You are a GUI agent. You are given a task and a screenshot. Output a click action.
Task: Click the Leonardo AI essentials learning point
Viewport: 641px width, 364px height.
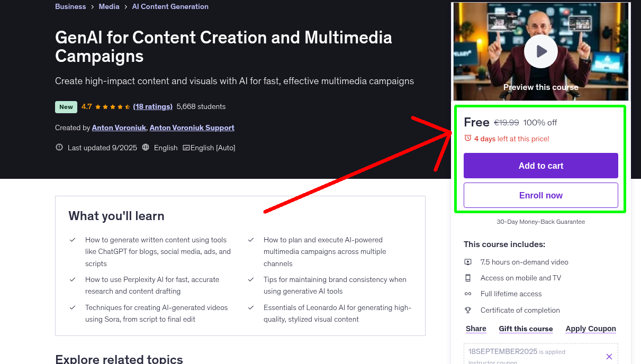[337, 313]
